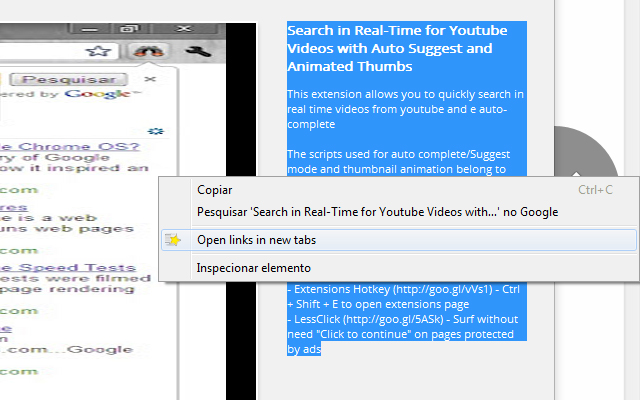Open the binoculars extension icon
This screenshot has width=640, height=400.
pos(148,51)
